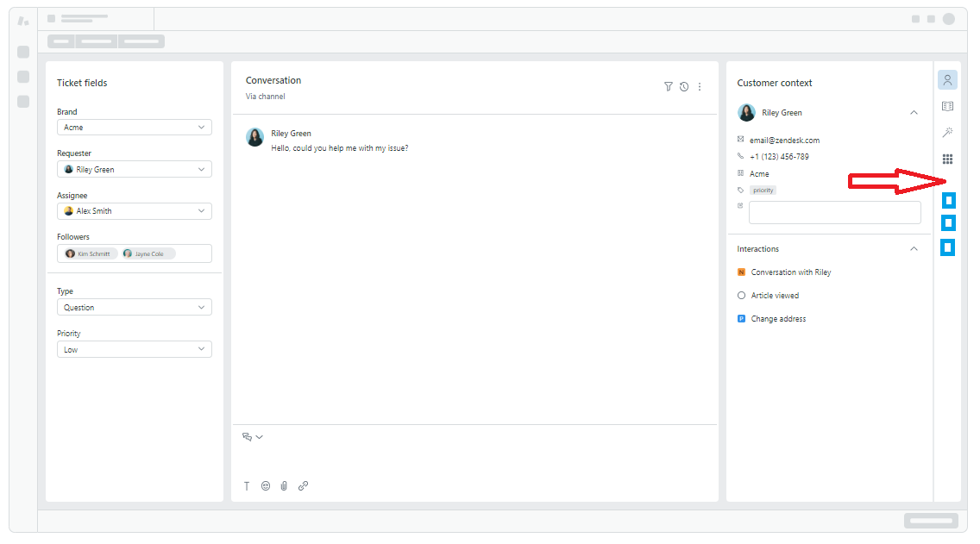980x544 pixels.
Task: Open the apps grid icon
Action: tap(947, 159)
